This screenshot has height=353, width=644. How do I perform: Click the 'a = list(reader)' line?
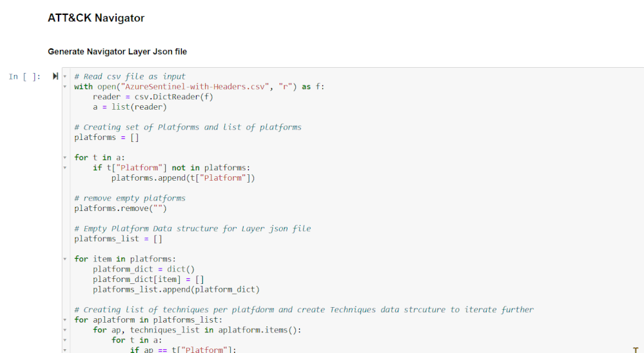(130, 107)
